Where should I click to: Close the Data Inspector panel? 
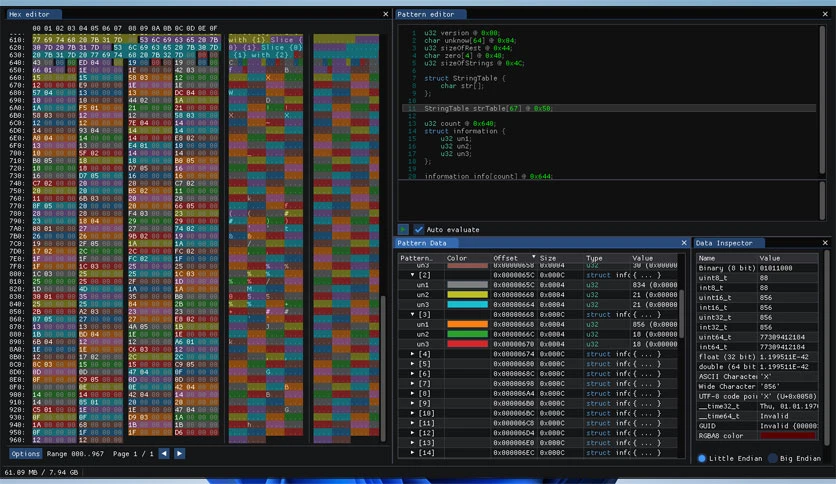coord(825,243)
